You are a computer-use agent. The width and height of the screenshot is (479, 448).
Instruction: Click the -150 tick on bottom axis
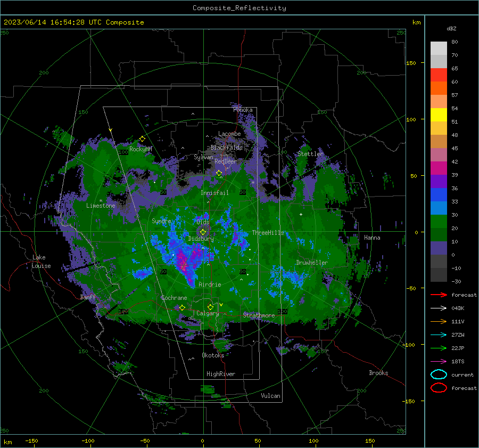(x=31, y=441)
